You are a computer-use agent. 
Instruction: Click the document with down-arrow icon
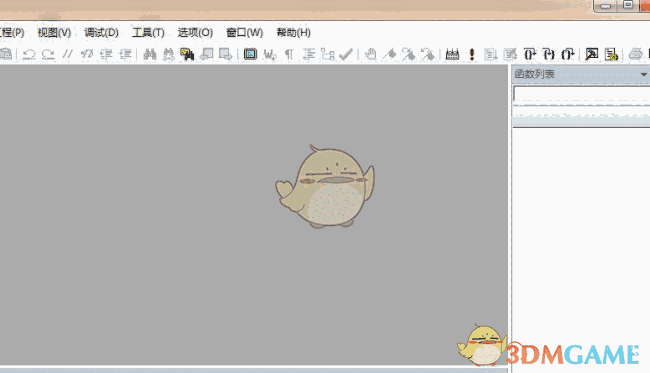click(491, 54)
